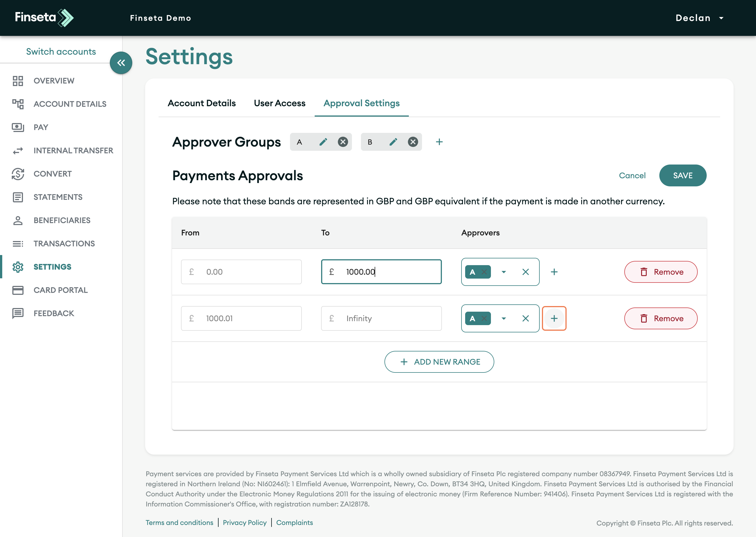Image resolution: width=756 pixels, height=537 pixels.
Task: Open the Declan user menu
Action: tap(699, 18)
